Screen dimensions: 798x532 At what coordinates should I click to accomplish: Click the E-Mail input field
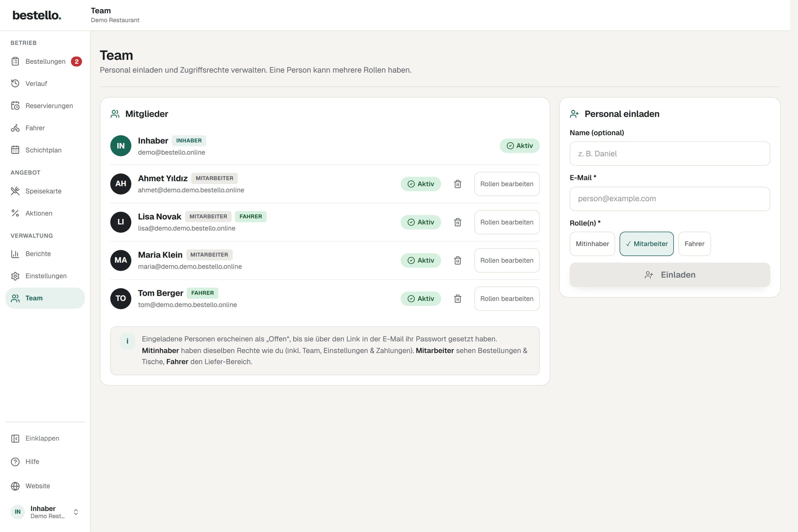pyautogui.click(x=669, y=199)
